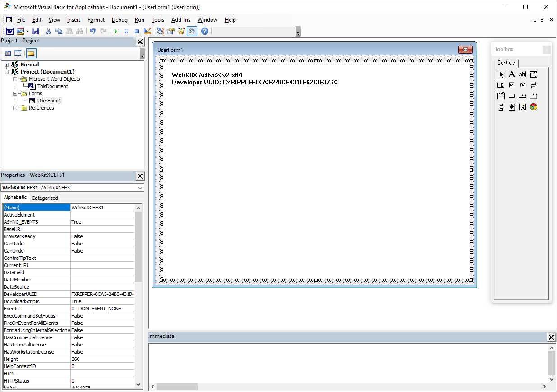Expand the References folder
This screenshot has width=557, height=392.
point(15,108)
